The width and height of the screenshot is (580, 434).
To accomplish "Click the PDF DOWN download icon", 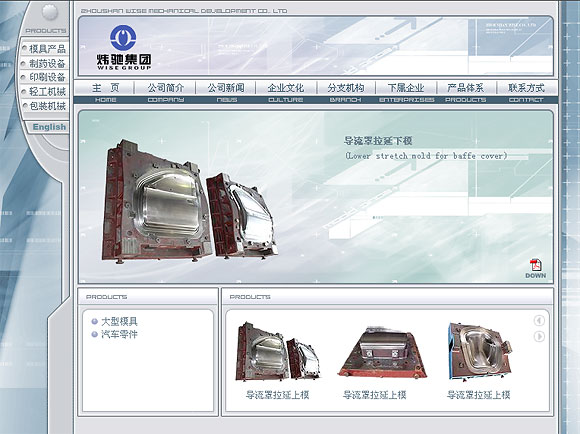I will pyautogui.click(x=535, y=269).
